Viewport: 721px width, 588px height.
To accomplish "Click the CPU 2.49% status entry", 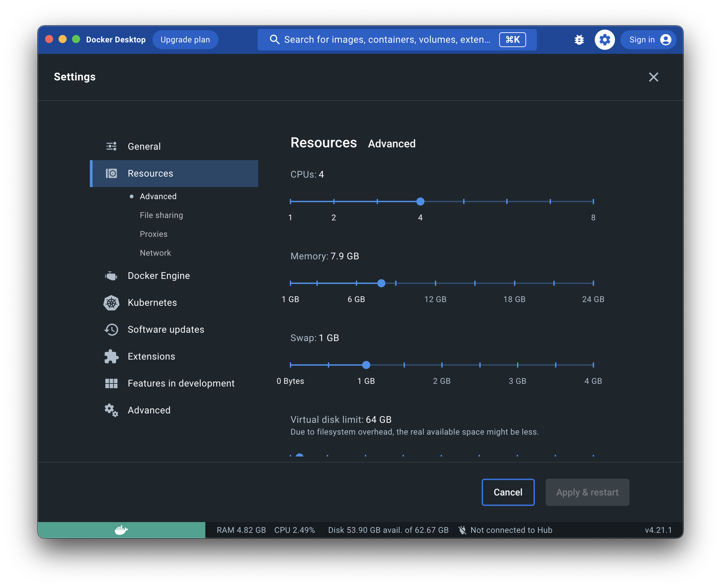I will pos(294,530).
